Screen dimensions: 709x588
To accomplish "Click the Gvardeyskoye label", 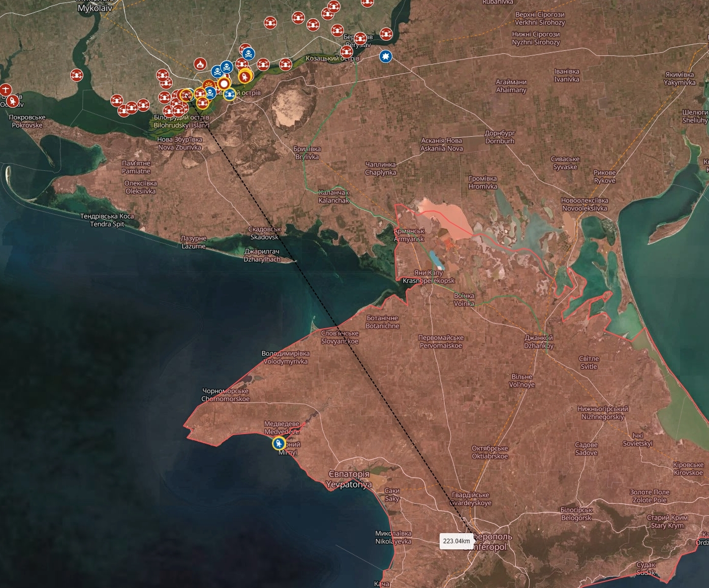I will 471,499.
